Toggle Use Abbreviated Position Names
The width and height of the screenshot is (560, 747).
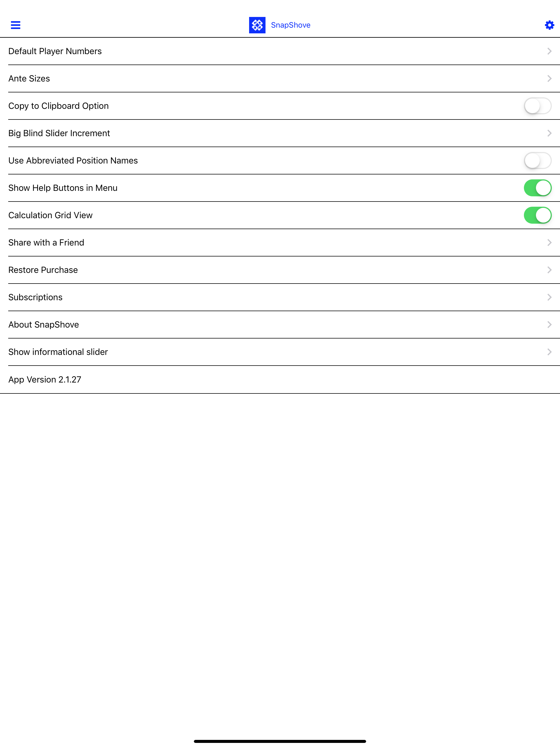click(x=537, y=161)
